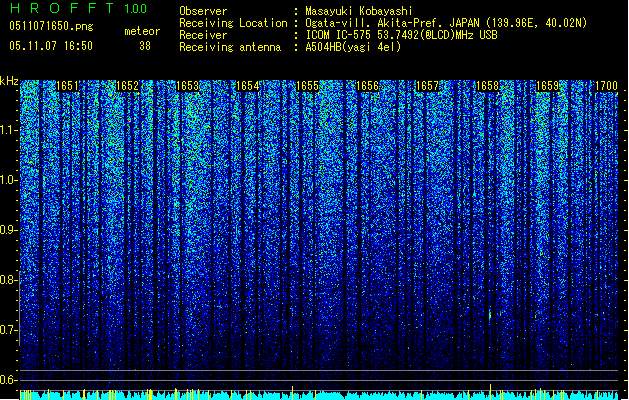Click the Receiver label
This screenshot has height=400, width=629.
point(203,35)
